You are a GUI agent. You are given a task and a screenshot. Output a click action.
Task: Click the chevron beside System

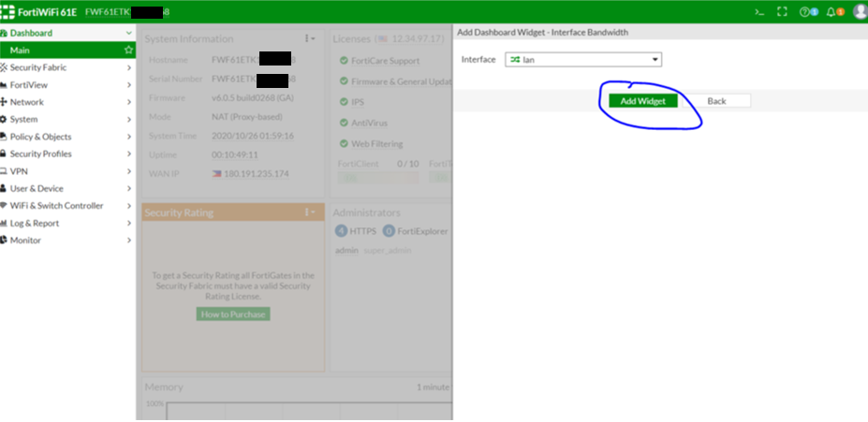[129, 119]
